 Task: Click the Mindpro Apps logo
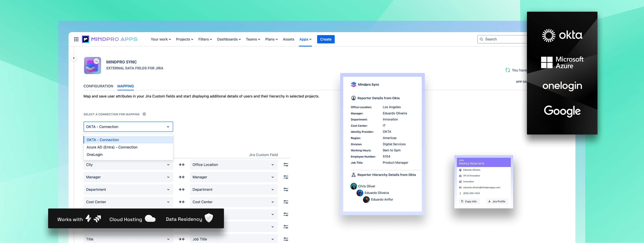coord(110,39)
